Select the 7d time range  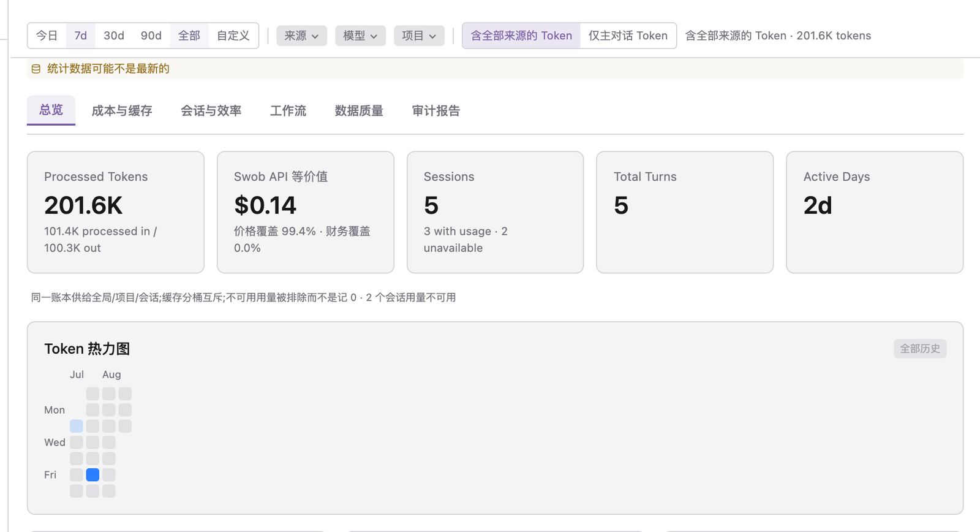pos(80,36)
